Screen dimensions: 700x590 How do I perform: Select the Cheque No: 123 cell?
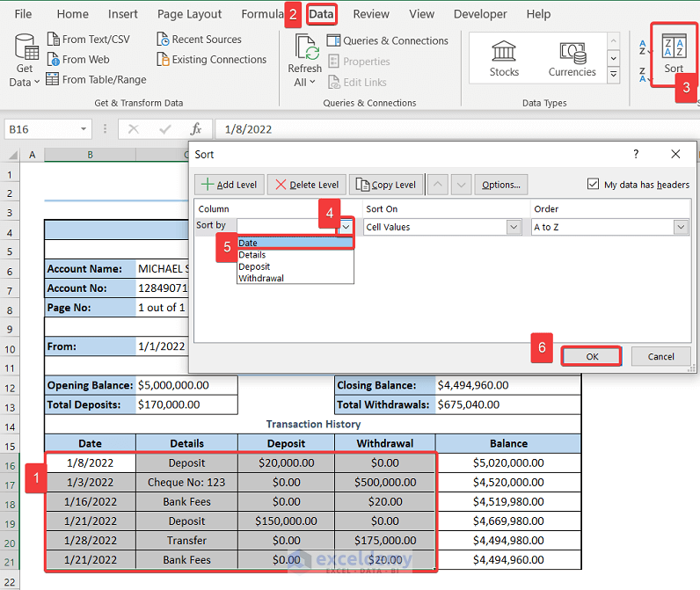[186, 482]
